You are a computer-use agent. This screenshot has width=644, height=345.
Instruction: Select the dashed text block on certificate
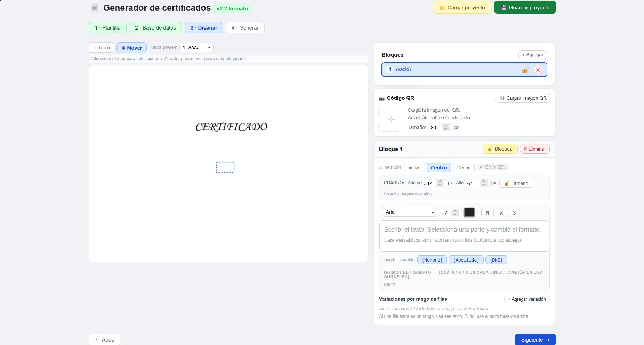(225, 167)
